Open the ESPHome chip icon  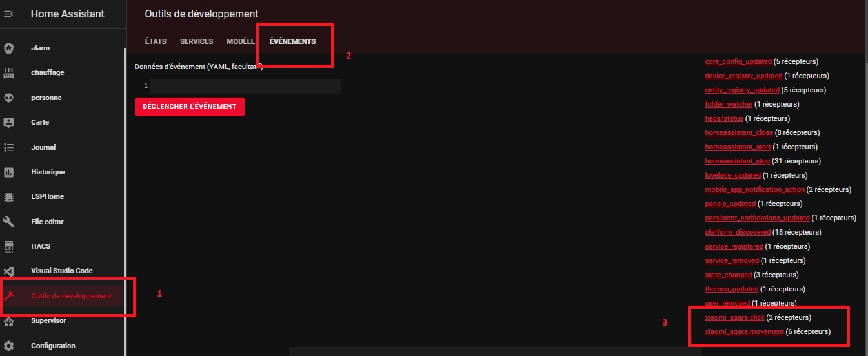[x=9, y=196]
